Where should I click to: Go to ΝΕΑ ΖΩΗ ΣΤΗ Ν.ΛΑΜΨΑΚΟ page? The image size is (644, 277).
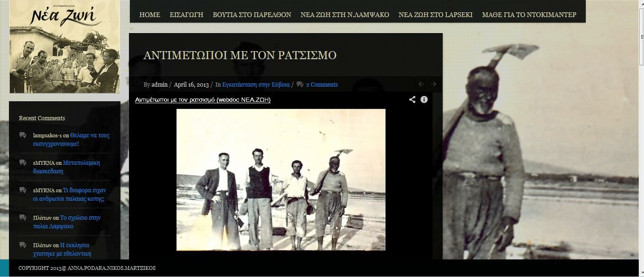[x=345, y=15]
